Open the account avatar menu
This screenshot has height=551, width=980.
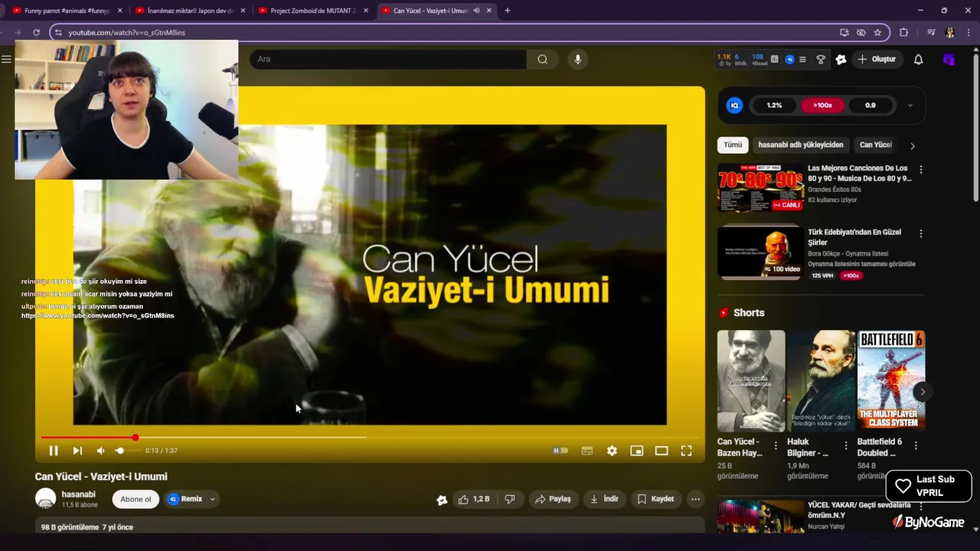coord(949,59)
